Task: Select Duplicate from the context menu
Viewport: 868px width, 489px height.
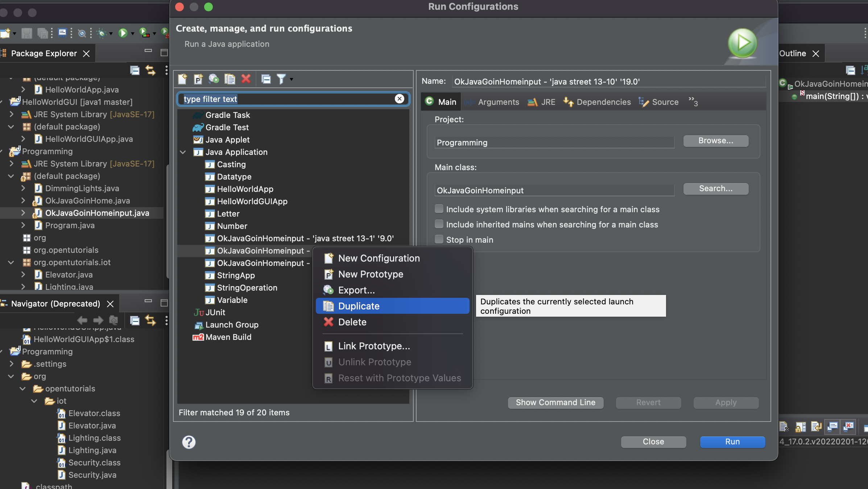Action: tap(359, 306)
